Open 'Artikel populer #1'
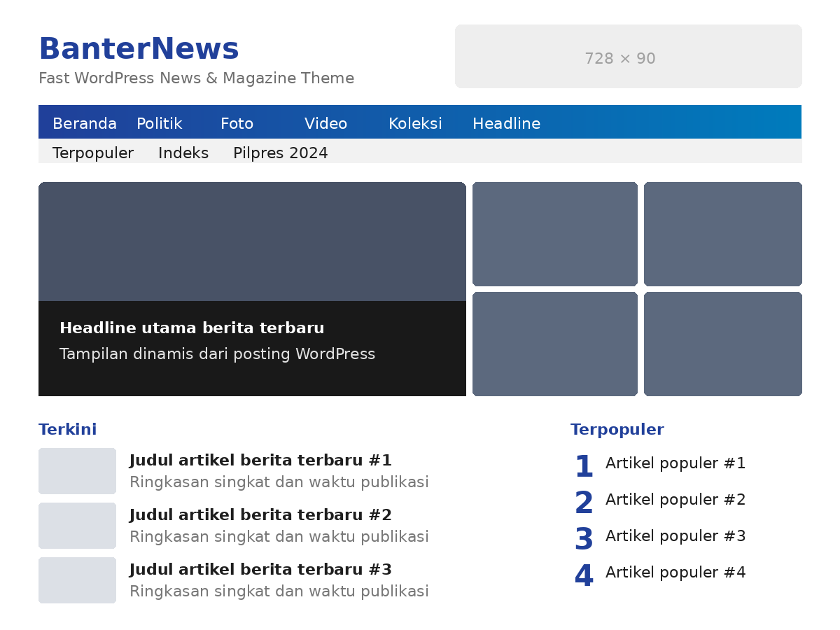This screenshot has width=840, height=630. click(675, 463)
